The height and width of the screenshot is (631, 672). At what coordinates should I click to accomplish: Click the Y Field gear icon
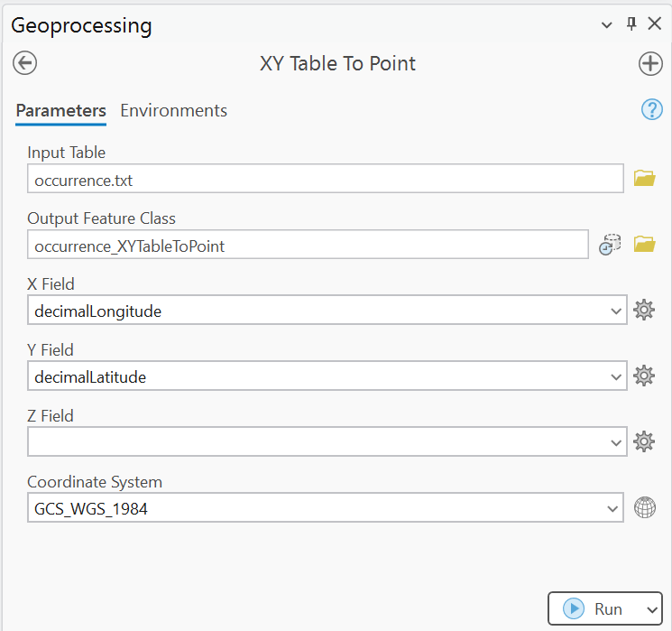coord(644,376)
